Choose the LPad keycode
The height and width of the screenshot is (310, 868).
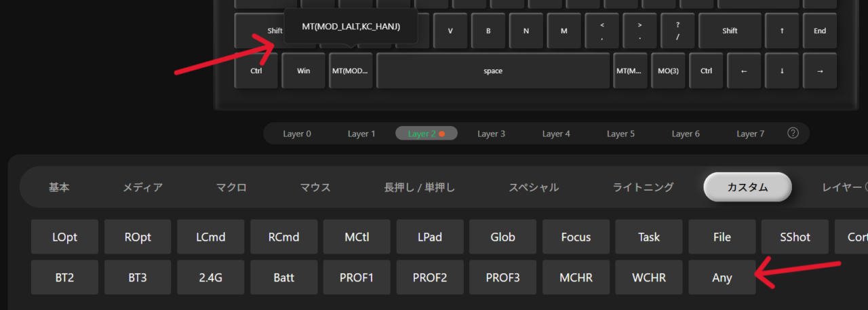[x=430, y=237]
